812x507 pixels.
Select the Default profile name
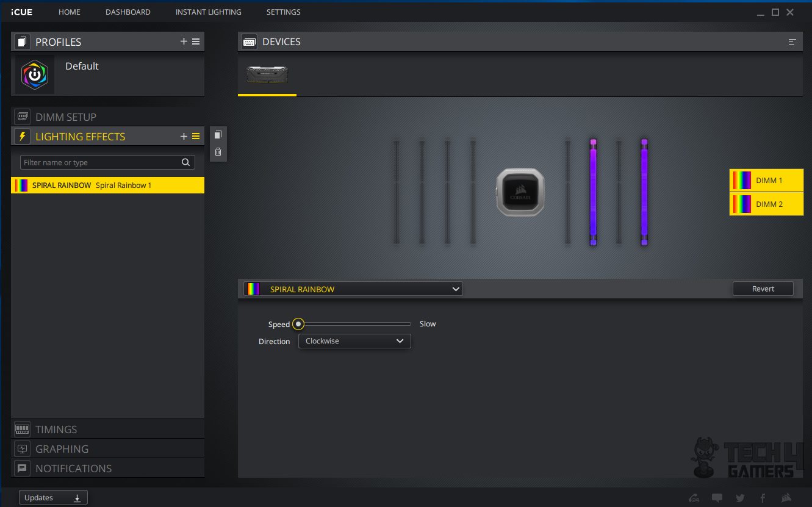[82, 67]
